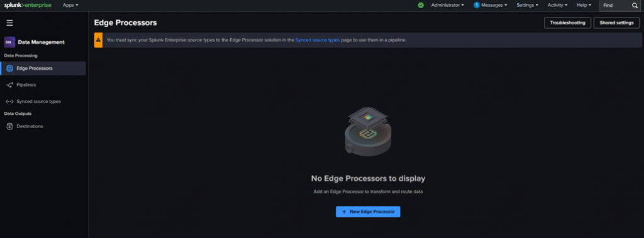This screenshot has width=644, height=238.
Task: Click the Messages notification count badge
Action: pos(477,5)
